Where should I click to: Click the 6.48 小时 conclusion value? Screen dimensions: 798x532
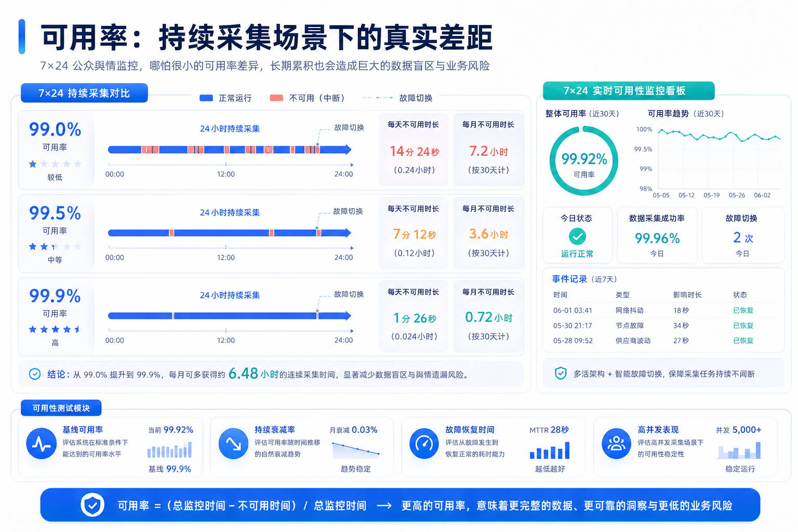(254, 374)
